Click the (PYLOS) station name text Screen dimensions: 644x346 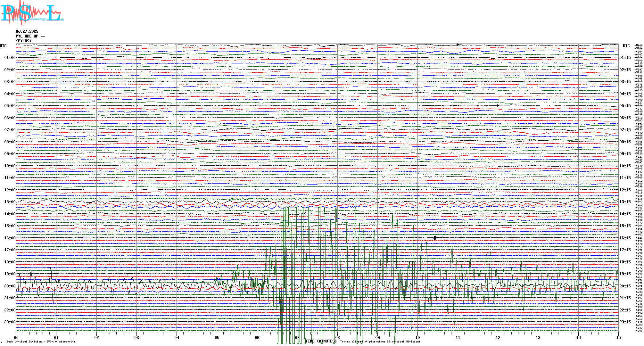pyautogui.click(x=24, y=41)
